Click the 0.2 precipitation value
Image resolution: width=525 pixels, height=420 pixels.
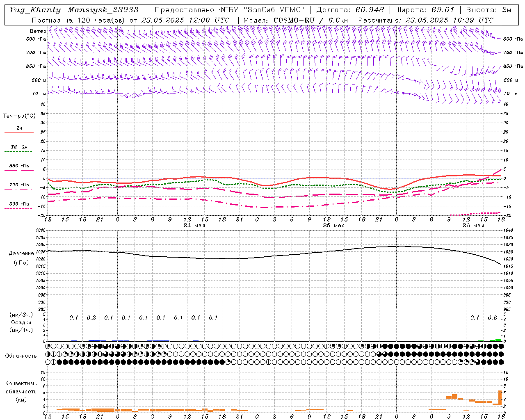pos(91,317)
